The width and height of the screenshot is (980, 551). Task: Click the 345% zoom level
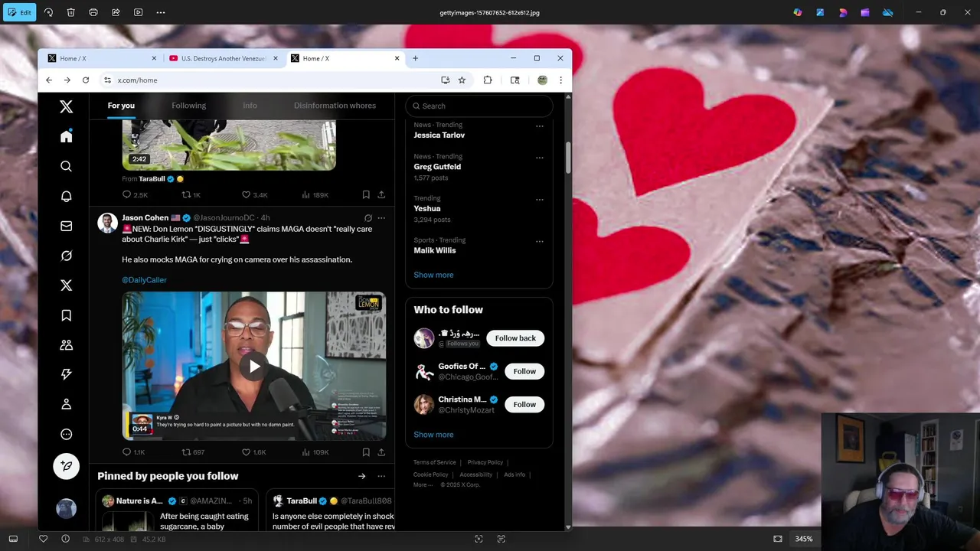803,539
